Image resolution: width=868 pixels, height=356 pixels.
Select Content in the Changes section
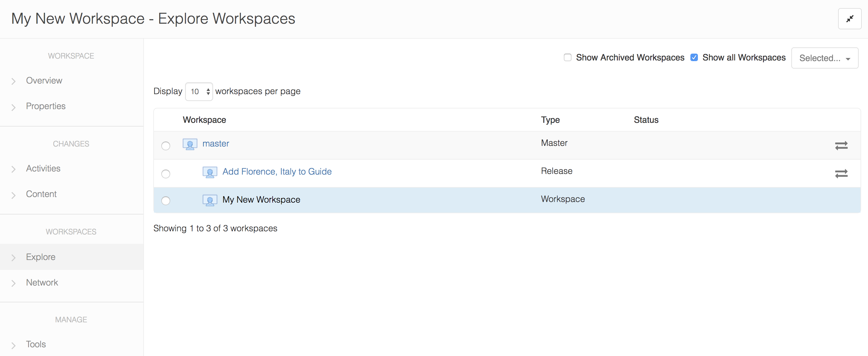point(41,194)
